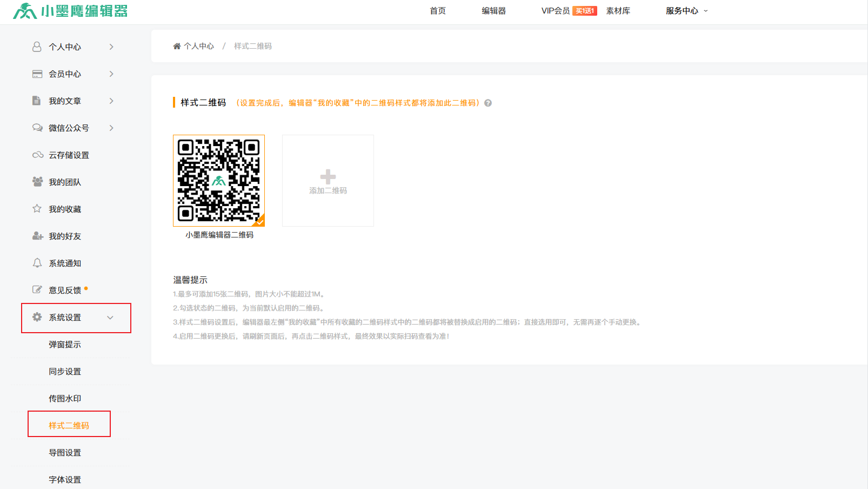Screen dimensions: 868x489
Task: Click the question mark help icon
Action: 488,103
